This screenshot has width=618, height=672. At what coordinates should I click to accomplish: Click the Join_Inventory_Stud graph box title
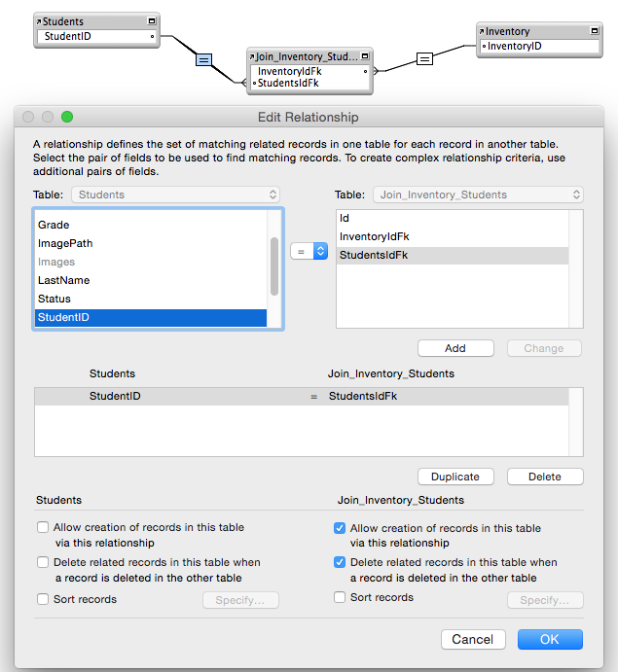(x=307, y=56)
